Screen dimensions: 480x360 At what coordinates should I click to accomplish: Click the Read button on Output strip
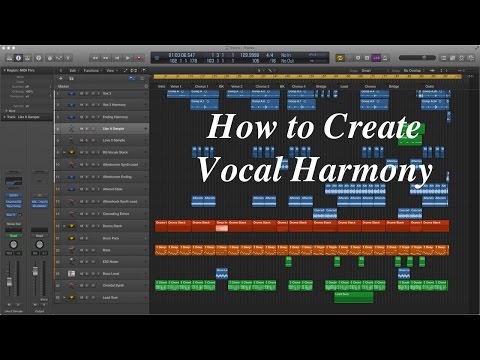tap(39, 236)
